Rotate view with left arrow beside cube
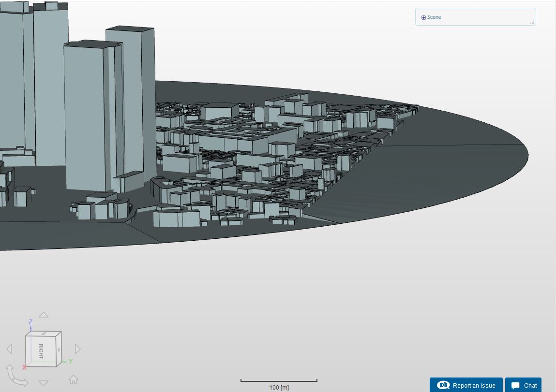The height and width of the screenshot is (392, 556). click(9, 349)
